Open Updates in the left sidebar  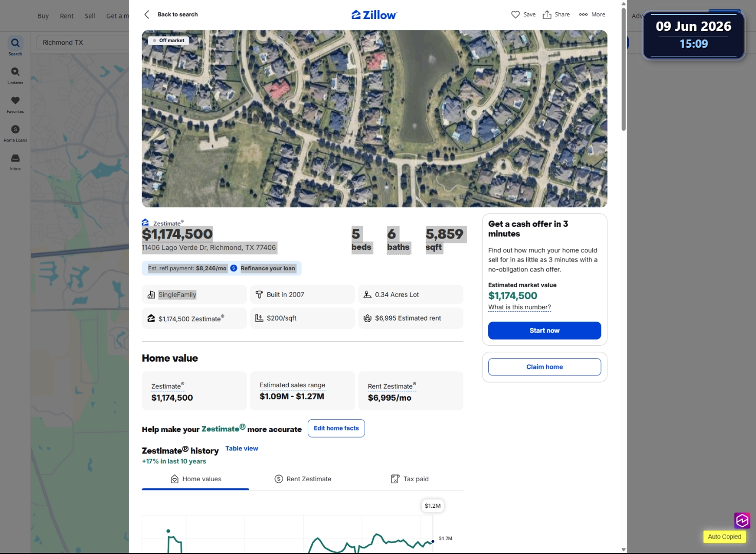(15, 75)
